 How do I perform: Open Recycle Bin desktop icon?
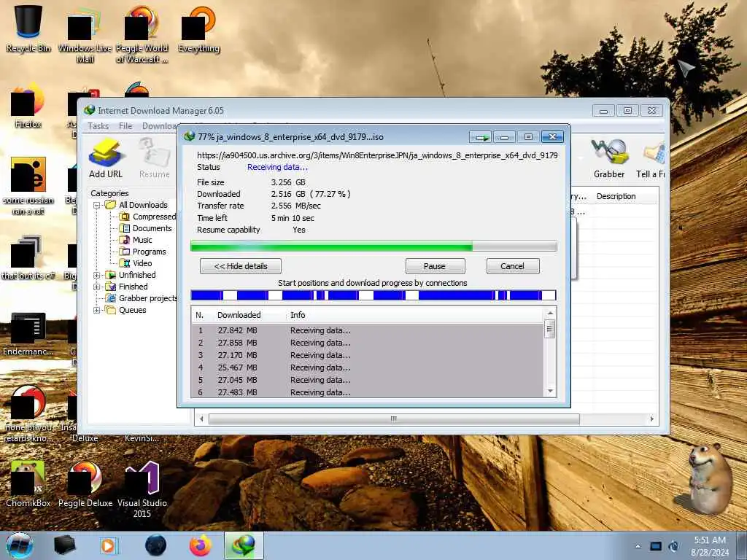[28, 28]
